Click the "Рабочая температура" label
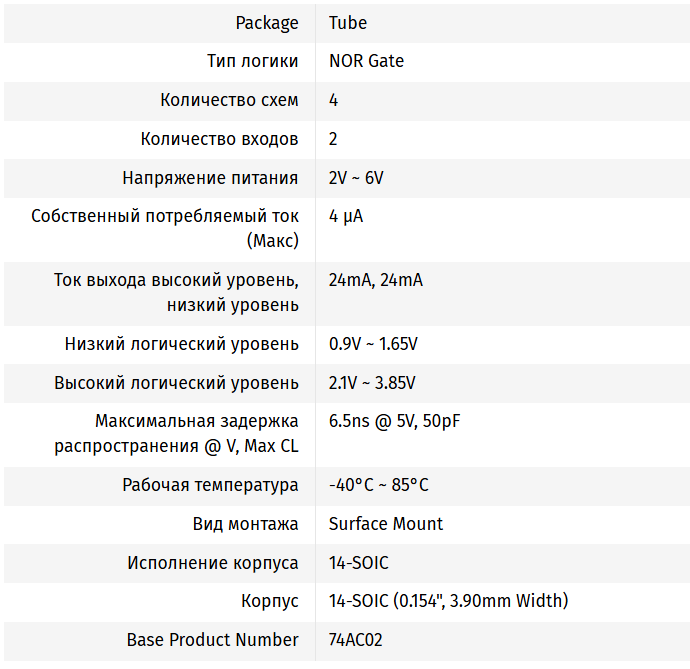The image size is (690, 669). 210,485
